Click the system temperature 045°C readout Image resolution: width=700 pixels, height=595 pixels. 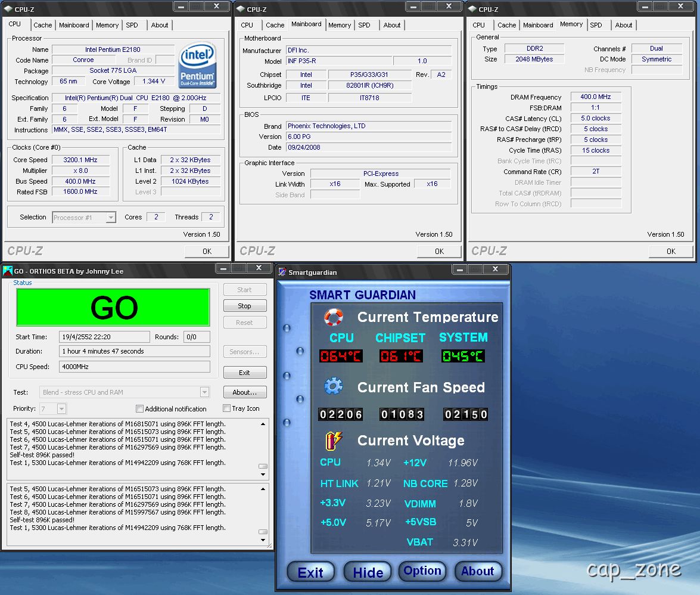tap(463, 356)
